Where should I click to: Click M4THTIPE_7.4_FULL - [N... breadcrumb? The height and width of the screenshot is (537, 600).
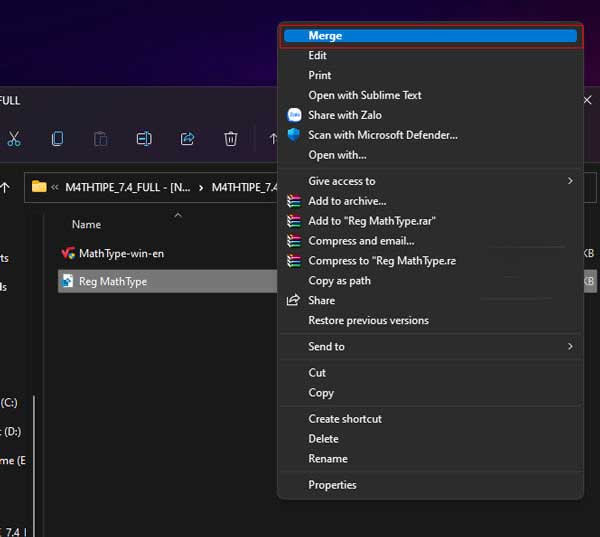128,187
